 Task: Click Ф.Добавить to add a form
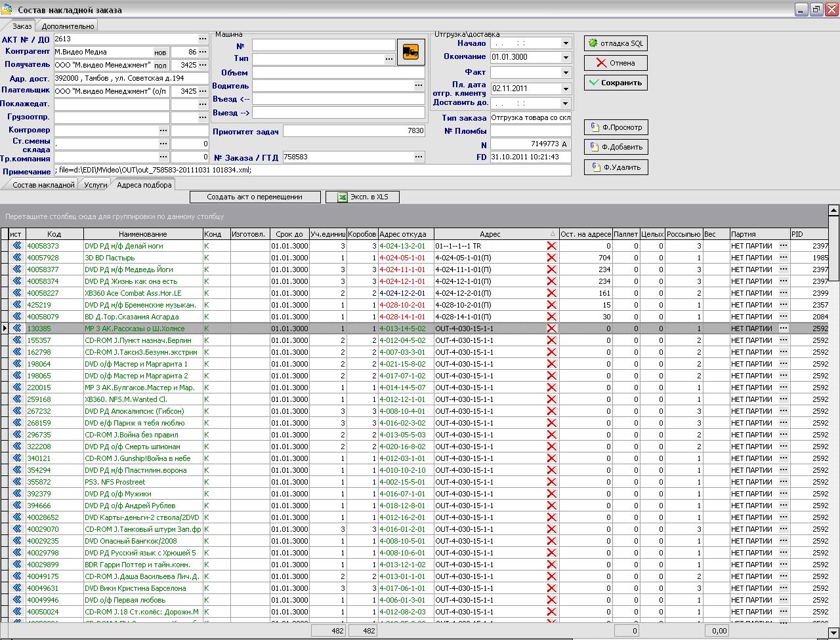(x=616, y=147)
